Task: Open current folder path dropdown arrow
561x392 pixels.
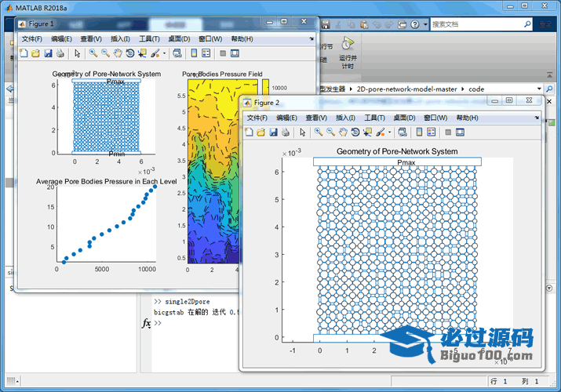Action: coord(539,89)
